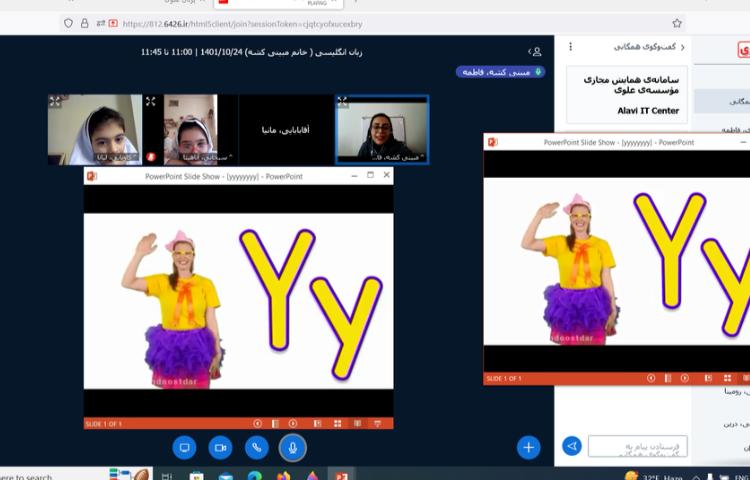Click the autoplay blocked icon in address bar
750x480 pixels.
point(113,23)
